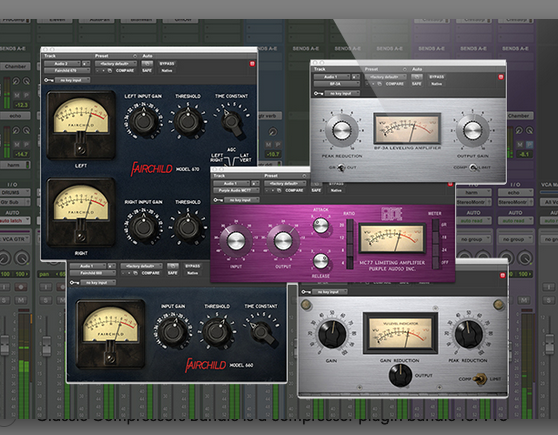The width and height of the screenshot is (558, 435).
Task: Click the DRUMS I/O input selector
Action: coord(15,193)
